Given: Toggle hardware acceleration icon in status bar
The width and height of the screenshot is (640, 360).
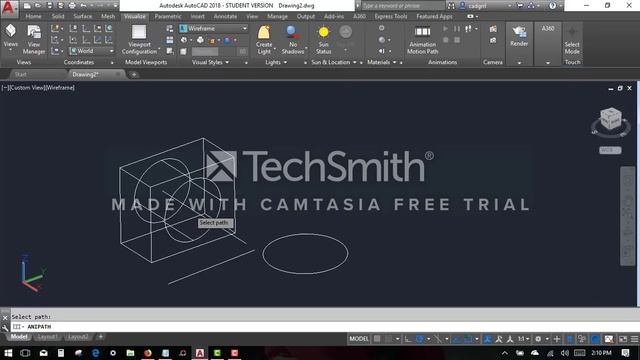Looking at the screenshot, I should click(x=596, y=339).
